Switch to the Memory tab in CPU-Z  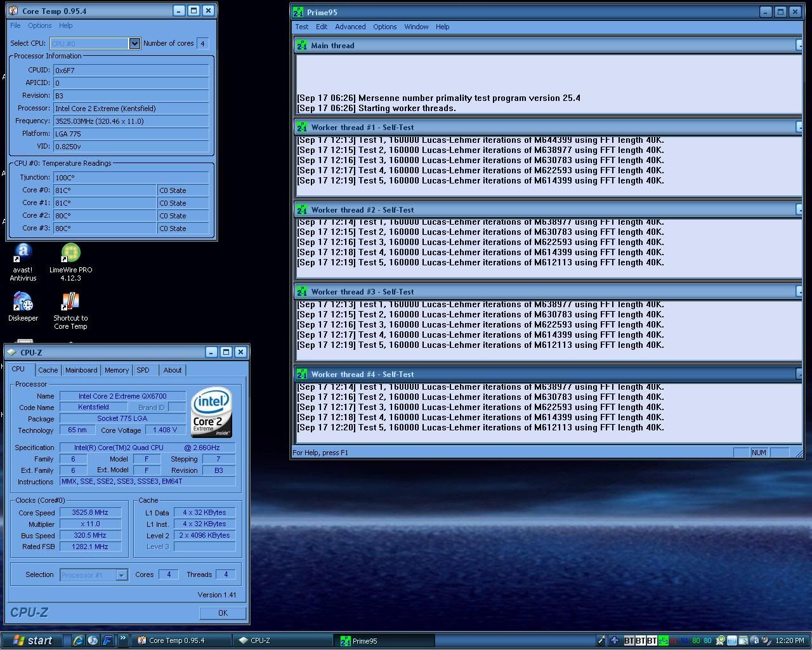tap(117, 370)
